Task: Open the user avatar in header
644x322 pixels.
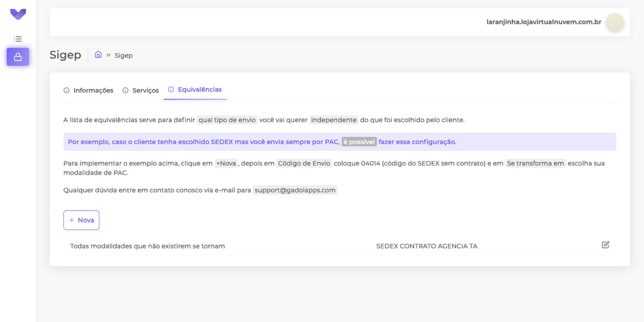Action: click(615, 22)
